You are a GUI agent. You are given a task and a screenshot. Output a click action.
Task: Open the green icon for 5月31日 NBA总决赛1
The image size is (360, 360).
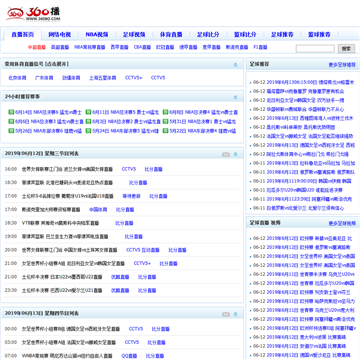click(x=165, y=122)
